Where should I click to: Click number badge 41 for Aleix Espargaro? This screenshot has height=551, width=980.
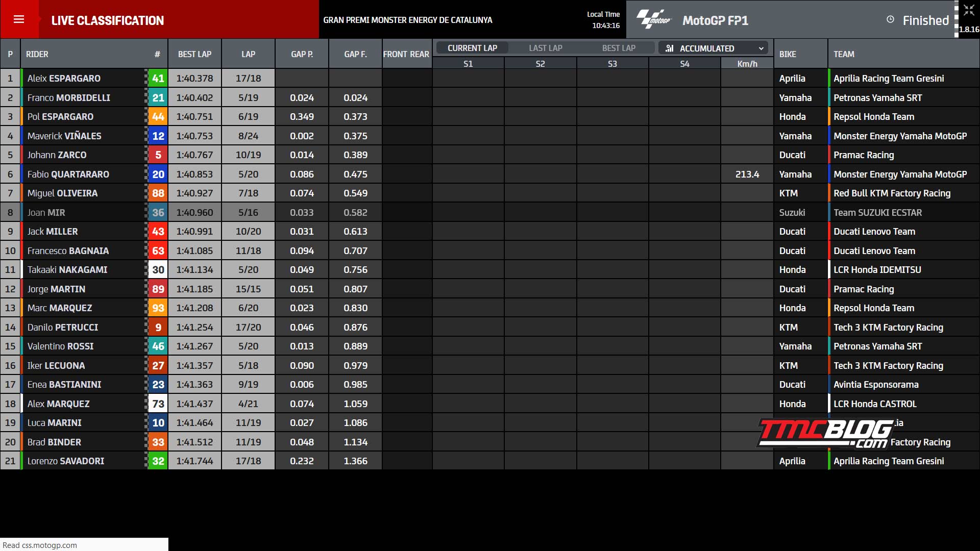pyautogui.click(x=158, y=79)
